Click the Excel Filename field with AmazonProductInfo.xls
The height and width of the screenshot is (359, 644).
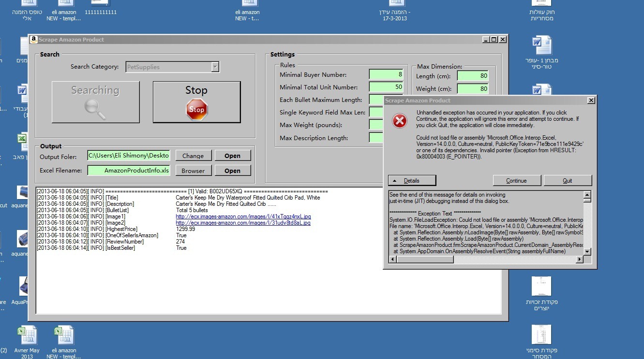(x=129, y=171)
